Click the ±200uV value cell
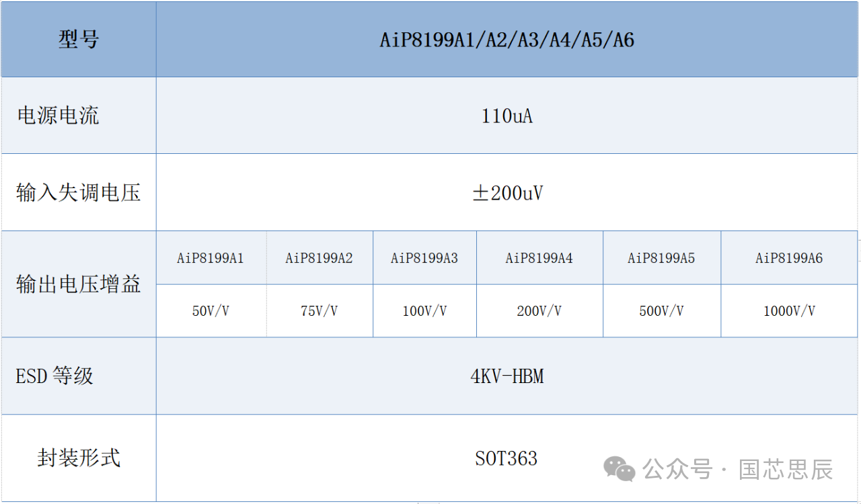The height and width of the screenshot is (504, 861). 507,194
